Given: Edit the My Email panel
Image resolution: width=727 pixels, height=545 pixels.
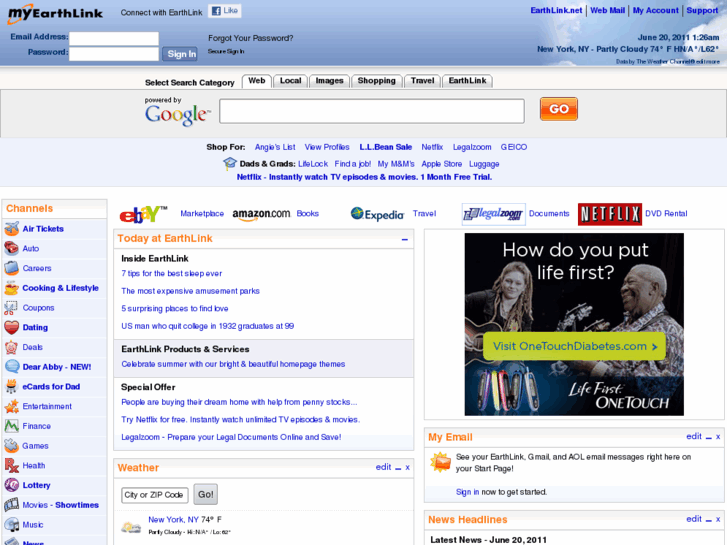Looking at the screenshot, I should click(x=694, y=436).
